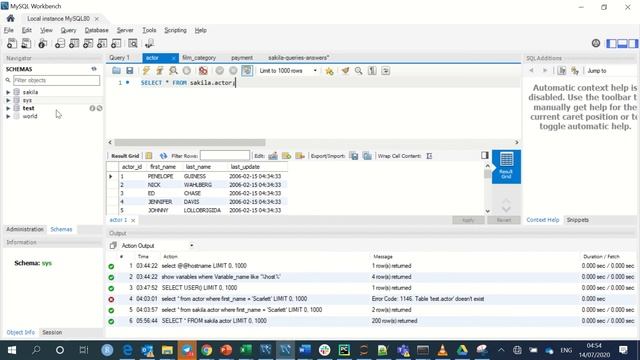
Task: Expand the world schema
Action: point(8,116)
